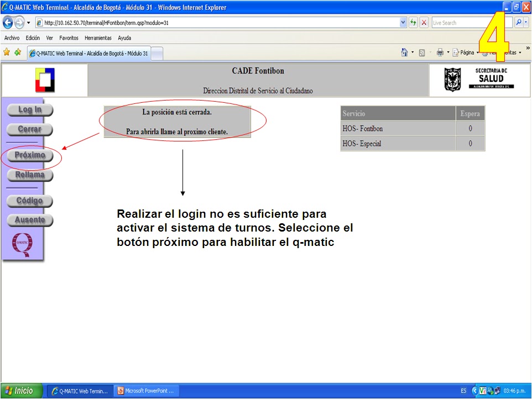Click the RSS feeds icon

coord(421,50)
